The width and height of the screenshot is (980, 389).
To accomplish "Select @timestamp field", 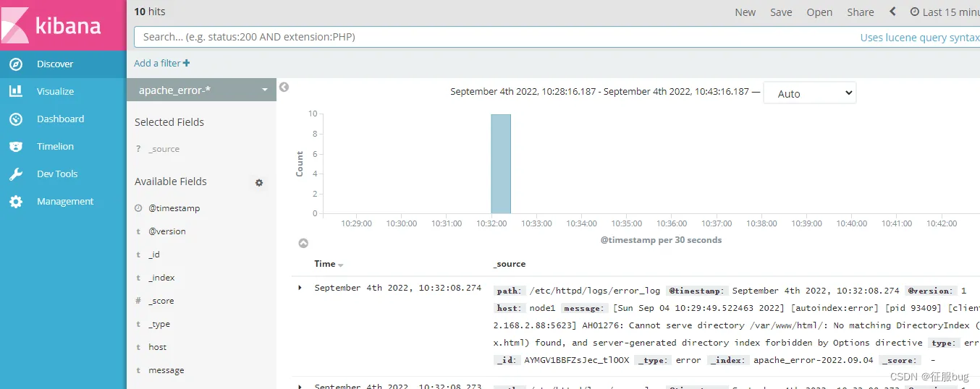I will click(174, 208).
